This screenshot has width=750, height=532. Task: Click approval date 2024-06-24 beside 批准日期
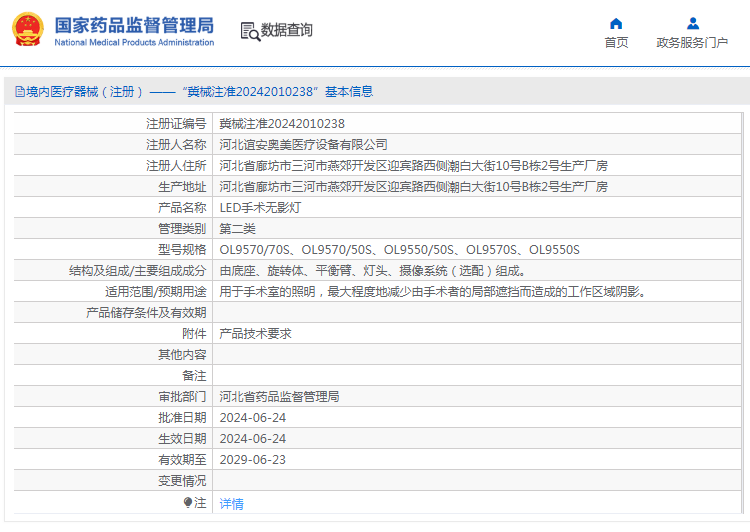pyautogui.click(x=253, y=418)
